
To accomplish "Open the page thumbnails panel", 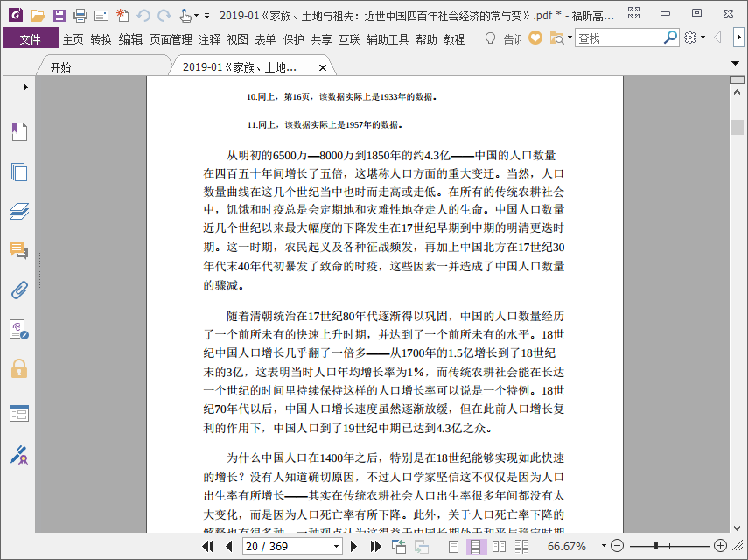I will (19, 171).
